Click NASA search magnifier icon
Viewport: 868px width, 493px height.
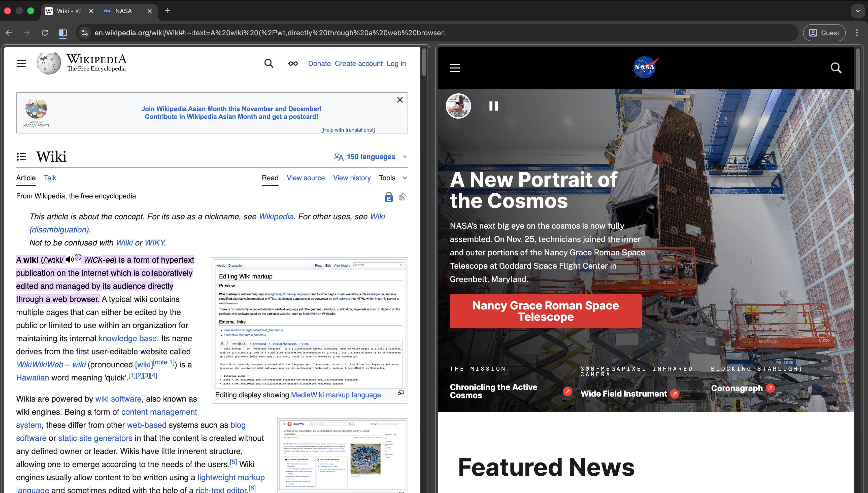[836, 68]
